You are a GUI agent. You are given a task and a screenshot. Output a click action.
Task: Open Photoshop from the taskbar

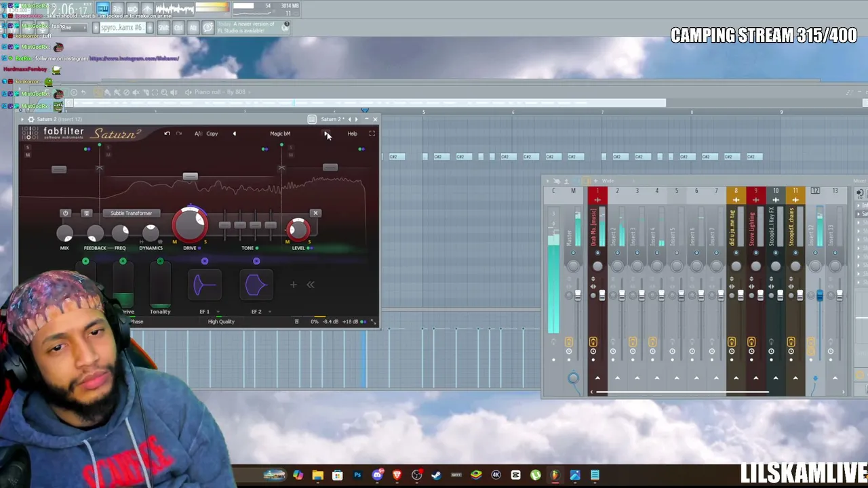click(357, 475)
